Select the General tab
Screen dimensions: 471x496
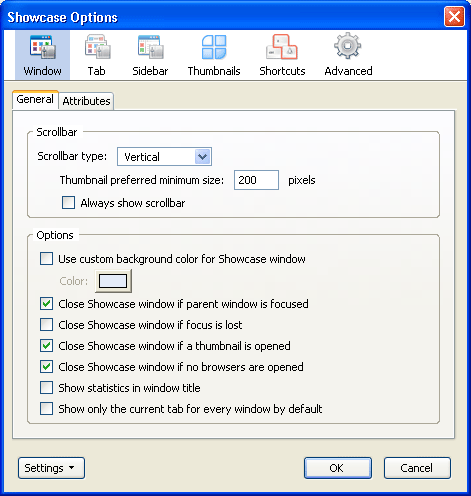[35, 99]
